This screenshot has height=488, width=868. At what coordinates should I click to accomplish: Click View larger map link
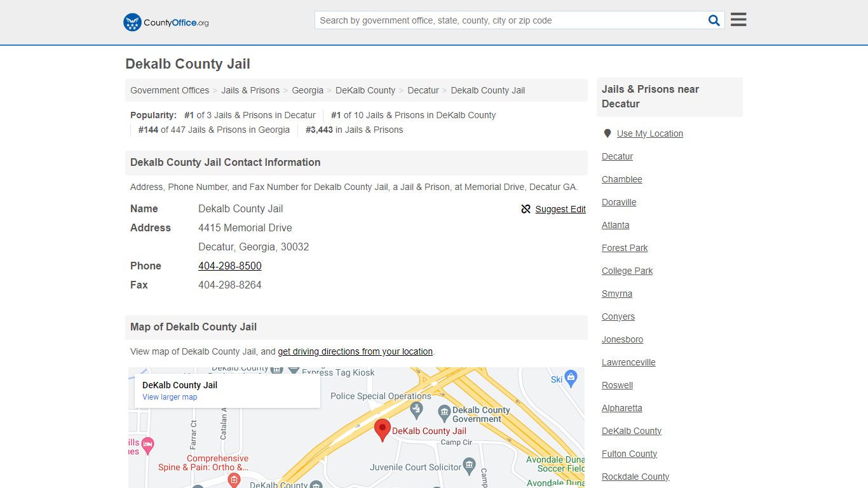170,397
